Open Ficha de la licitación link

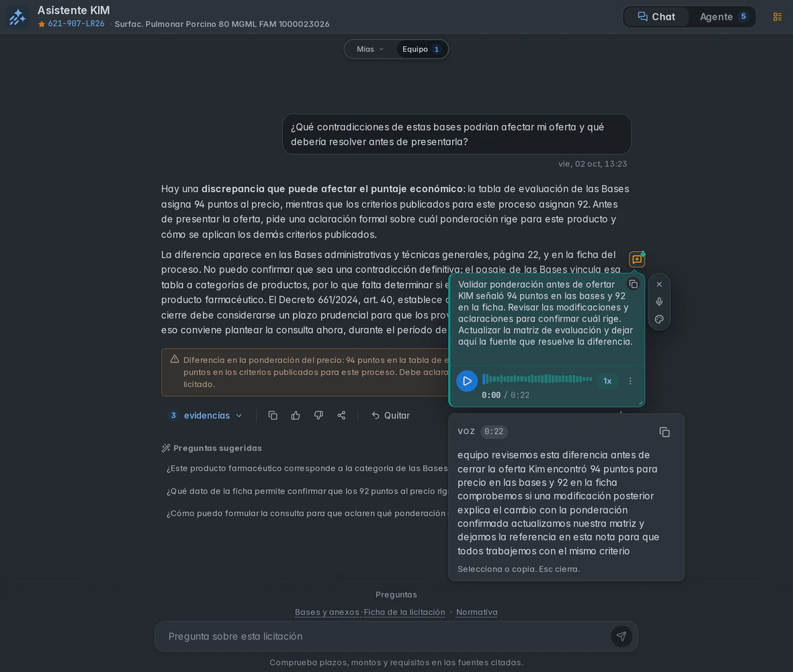click(x=404, y=612)
